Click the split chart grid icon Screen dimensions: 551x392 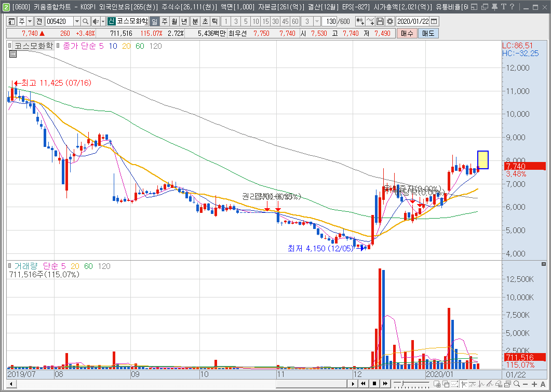(438, 384)
